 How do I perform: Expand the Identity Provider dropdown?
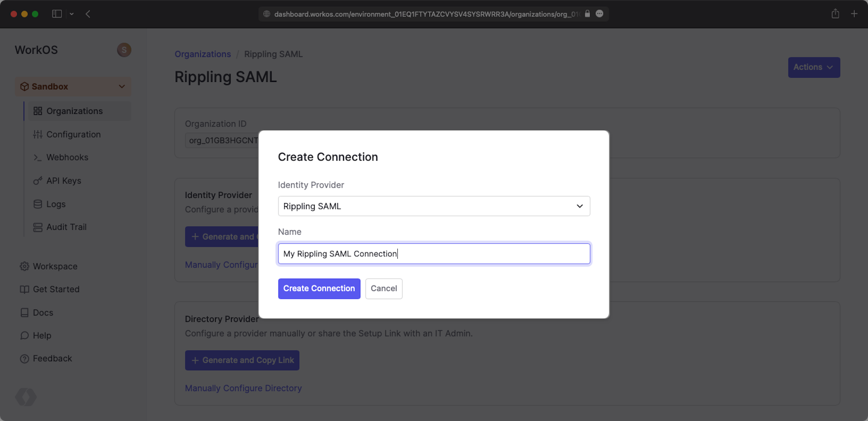click(x=434, y=206)
